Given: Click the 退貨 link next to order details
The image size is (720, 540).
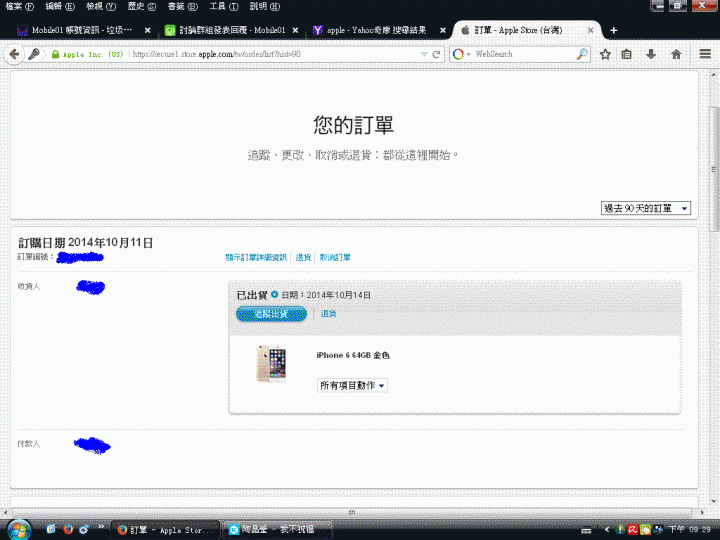Looking at the screenshot, I should [x=303, y=258].
